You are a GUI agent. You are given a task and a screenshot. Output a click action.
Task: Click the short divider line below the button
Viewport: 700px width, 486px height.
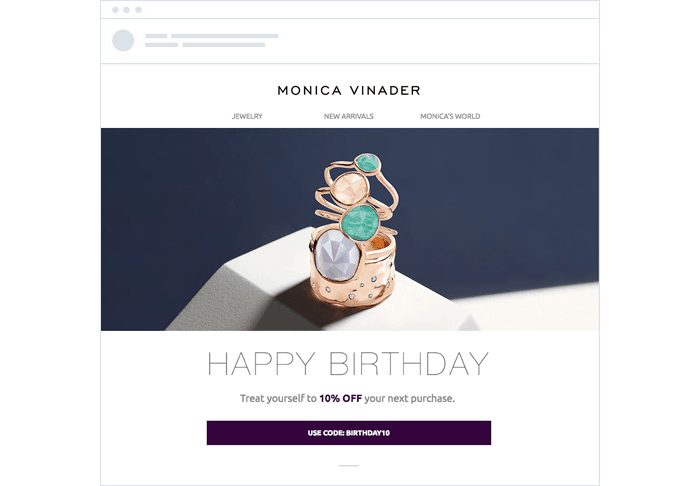349,466
